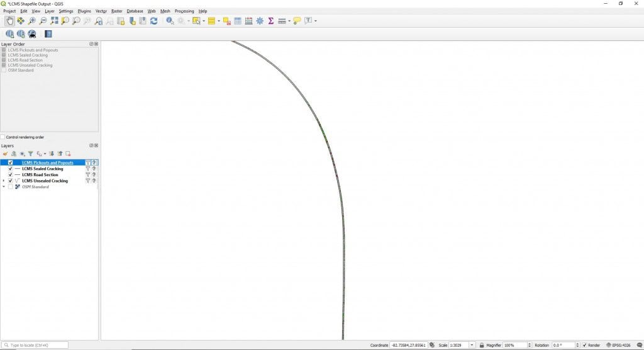Click the first globe plugin icon in second toolbar

(x=10, y=34)
